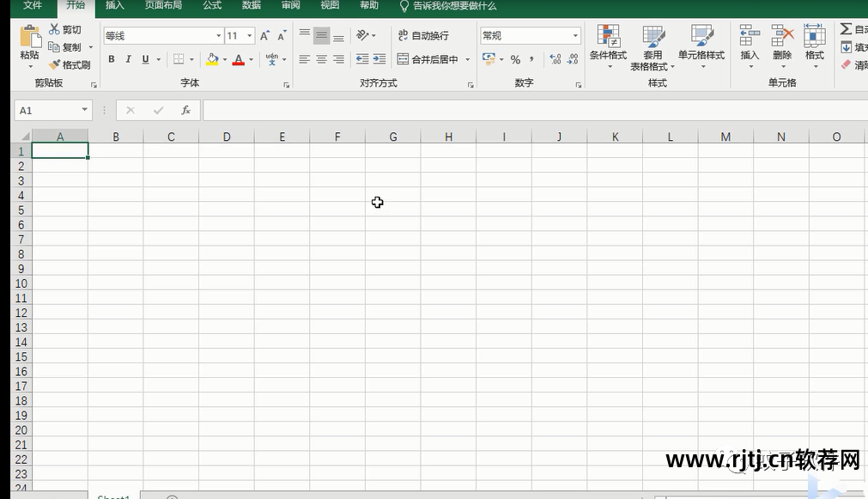Switch to the Insert (插入) ribbon tab
868x499 pixels.
click(114, 5)
